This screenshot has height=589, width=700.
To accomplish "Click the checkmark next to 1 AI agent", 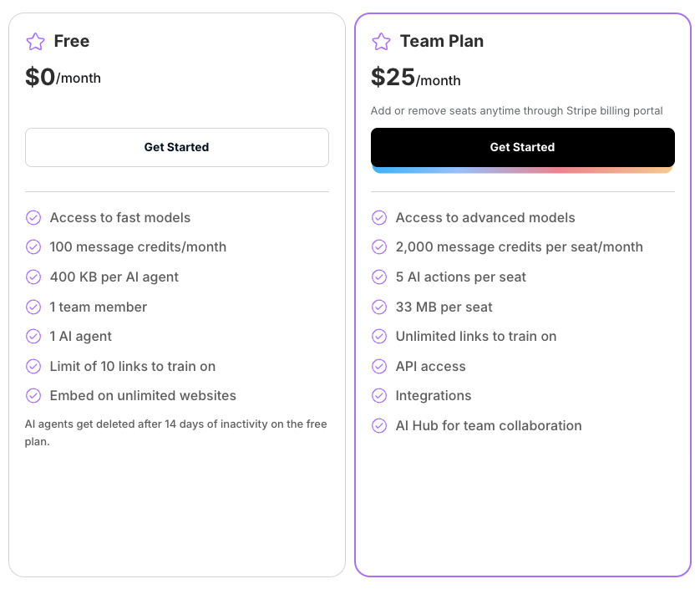I will 33,336.
